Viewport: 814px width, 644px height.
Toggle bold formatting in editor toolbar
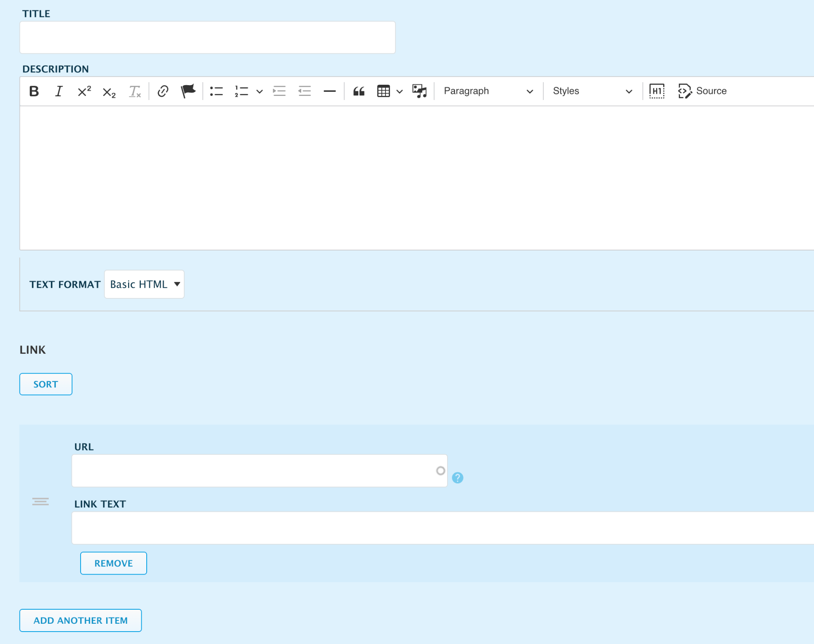click(34, 91)
